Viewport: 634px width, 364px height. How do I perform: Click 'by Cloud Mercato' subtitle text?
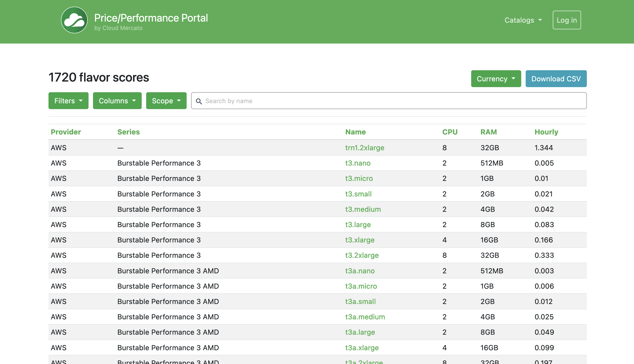coord(118,28)
